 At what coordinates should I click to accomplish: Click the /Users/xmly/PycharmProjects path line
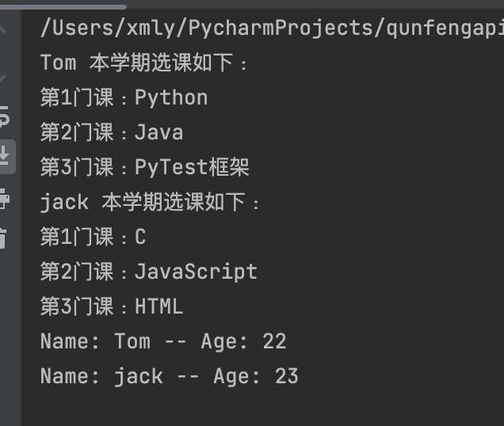[272, 28]
